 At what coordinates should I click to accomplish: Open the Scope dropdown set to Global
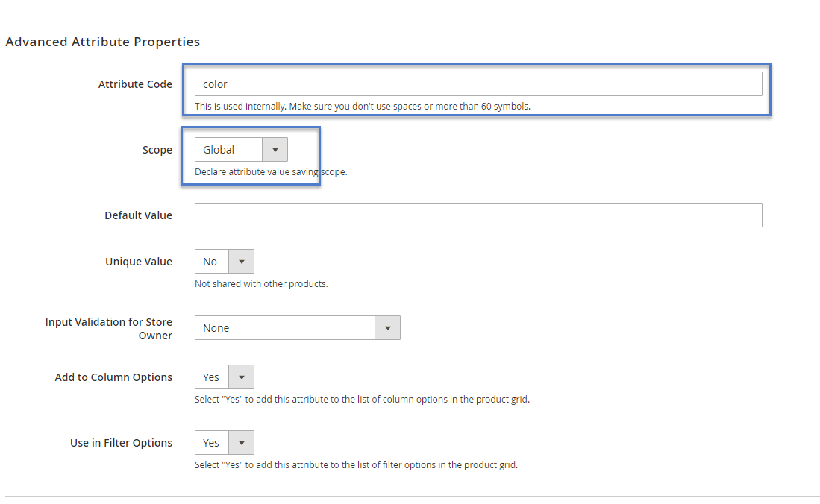241,150
